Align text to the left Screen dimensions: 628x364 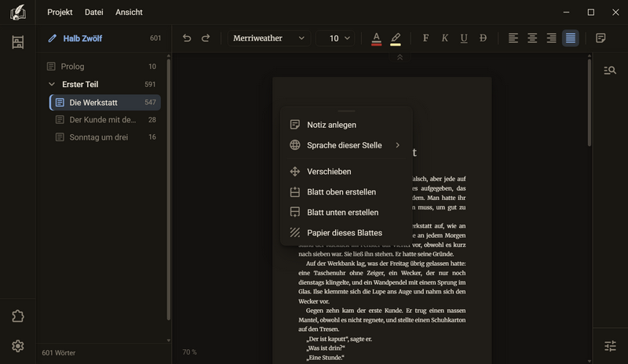(513, 38)
